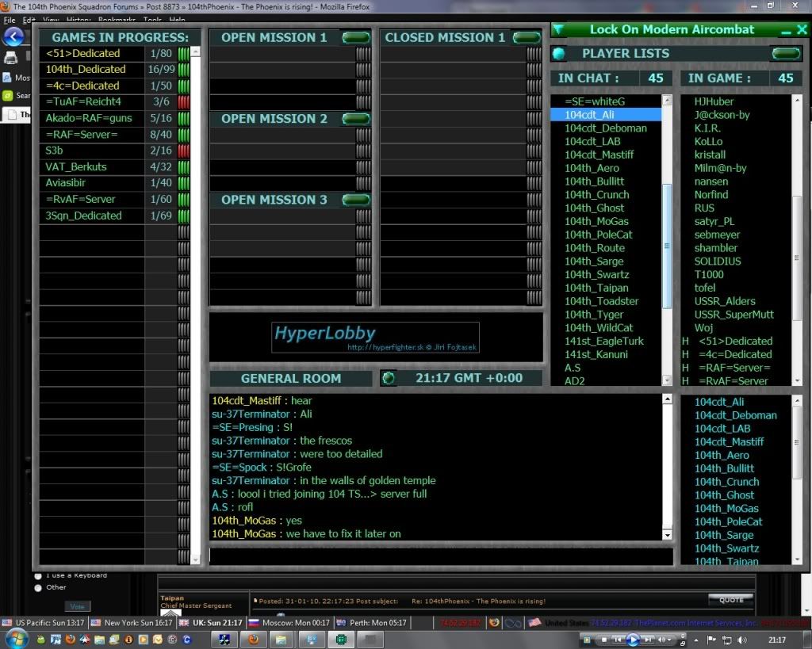Viewport: 812px width, 649px height.
Task: Select the 'I use a Keyboard' option
Action: (x=38, y=577)
